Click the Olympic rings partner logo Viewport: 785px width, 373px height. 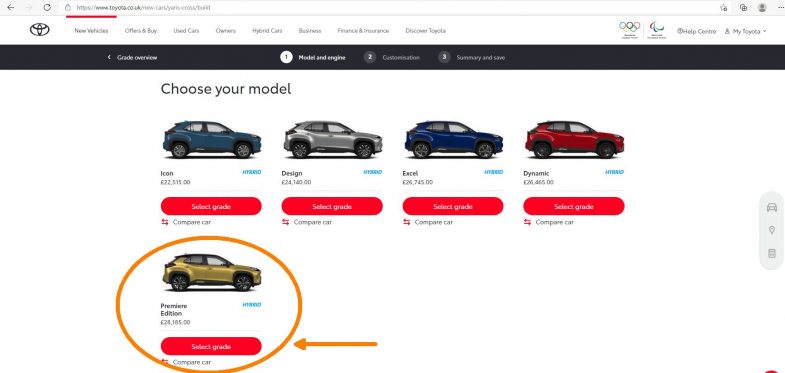pyautogui.click(x=629, y=30)
